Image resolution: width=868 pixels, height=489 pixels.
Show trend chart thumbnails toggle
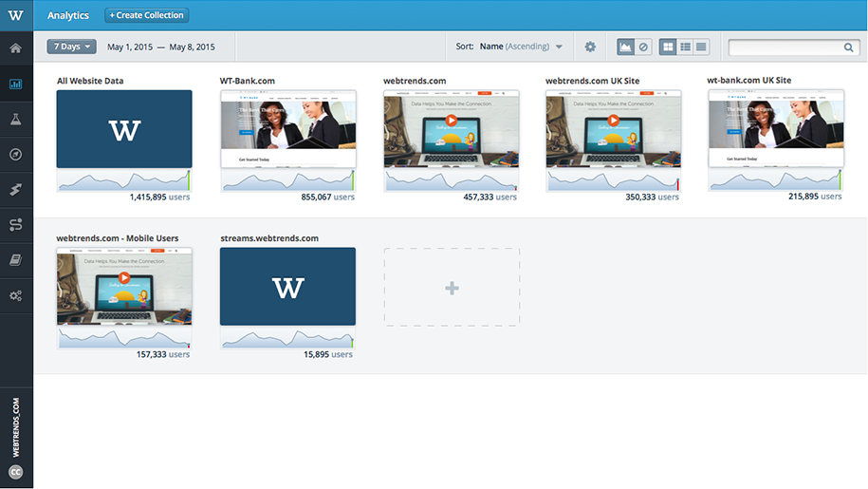(x=625, y=47)
